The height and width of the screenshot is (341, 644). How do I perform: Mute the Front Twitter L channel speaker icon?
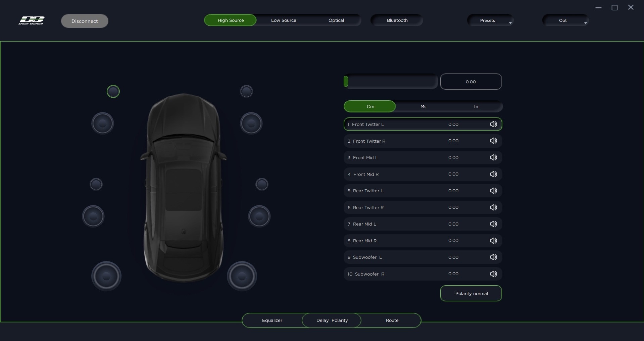tap(493, 124)
